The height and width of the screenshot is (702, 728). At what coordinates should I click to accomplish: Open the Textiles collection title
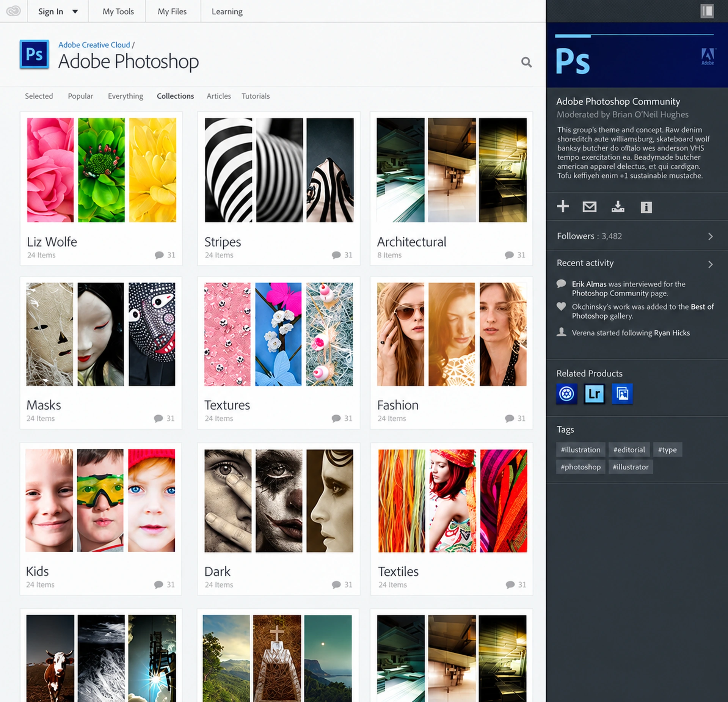pos(398,571)
